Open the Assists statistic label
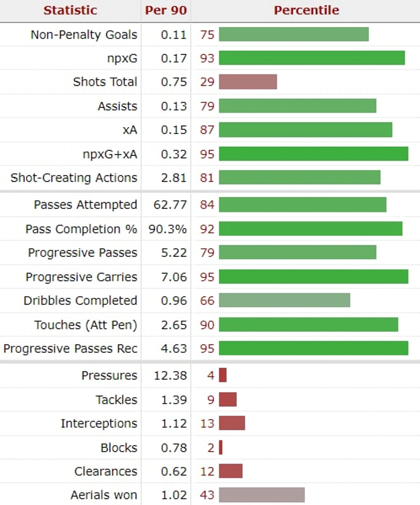This screenshot has width=420, height=505. (x=117, y=106)
